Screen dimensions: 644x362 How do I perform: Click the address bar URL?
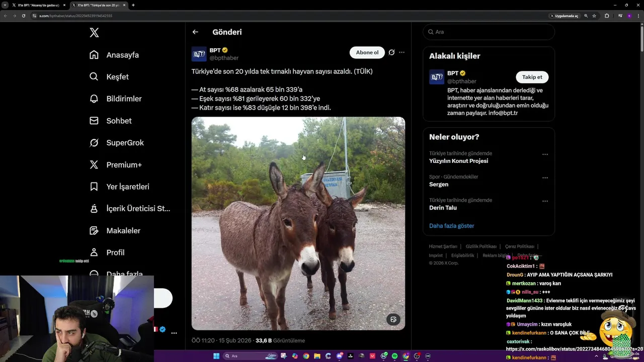coord(75,16)
